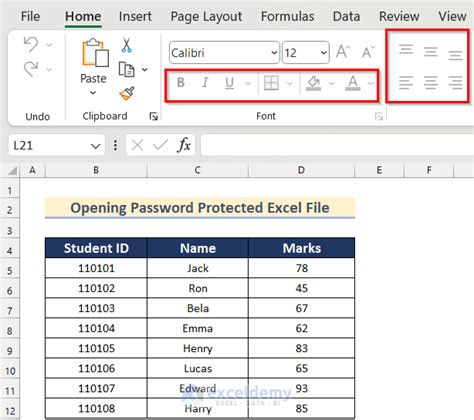Open the Redo history dropdown arrow
This screenshot has width=474, height=420.
pyautogui.click(x=49, y=69)
